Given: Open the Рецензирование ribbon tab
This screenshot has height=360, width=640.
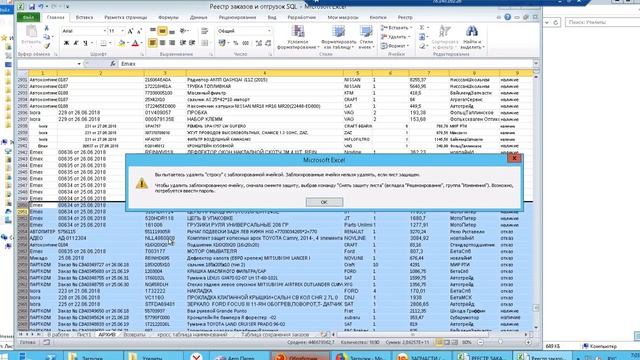Looking at the screenshot, I should point(237,18).
